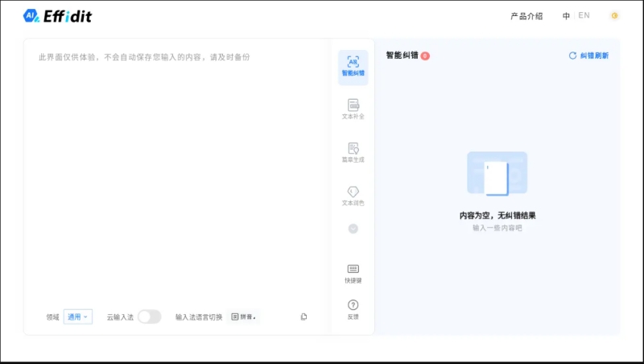This screenshot has width=644, height=364.
Task: Click the Effidit AI logo
Action: 57,16
